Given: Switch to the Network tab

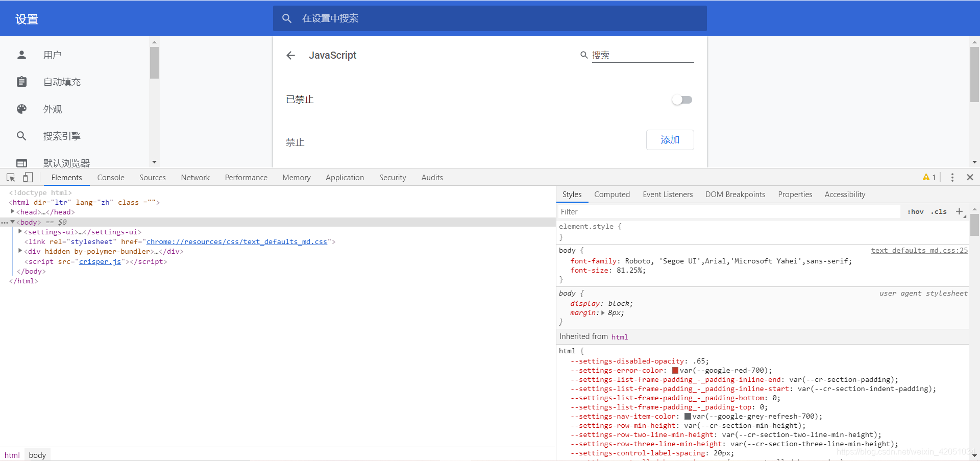Looking at the screenshot, I should (195, 177).
